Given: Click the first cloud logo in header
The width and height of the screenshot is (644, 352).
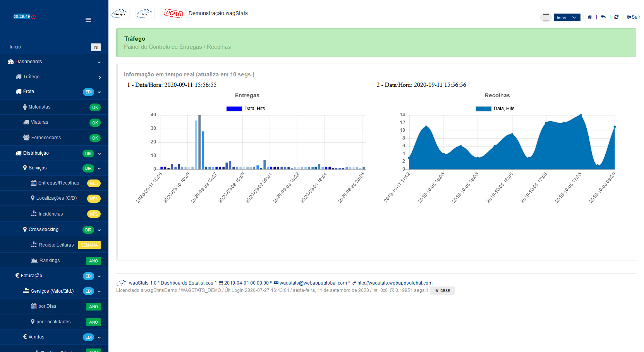Looking at the screenshot, I should pos(120,14).
